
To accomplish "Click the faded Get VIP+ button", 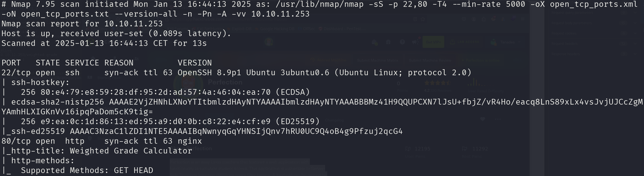I will (433, 42).
